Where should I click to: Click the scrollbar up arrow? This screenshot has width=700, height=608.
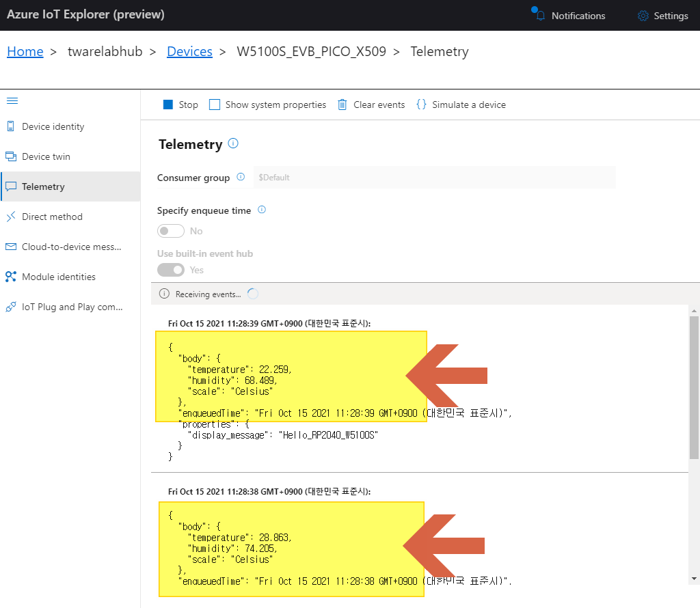pos(694,310)
